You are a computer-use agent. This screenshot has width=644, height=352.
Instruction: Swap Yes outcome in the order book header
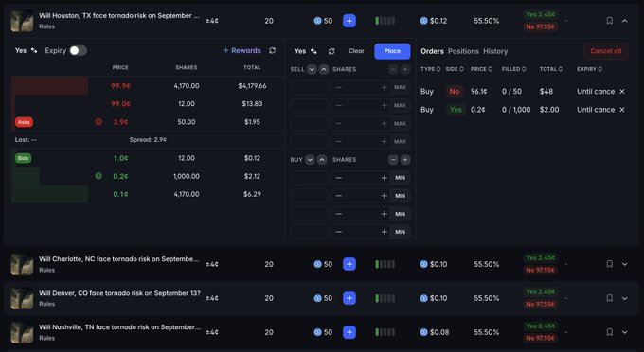(x=34, y=50)
